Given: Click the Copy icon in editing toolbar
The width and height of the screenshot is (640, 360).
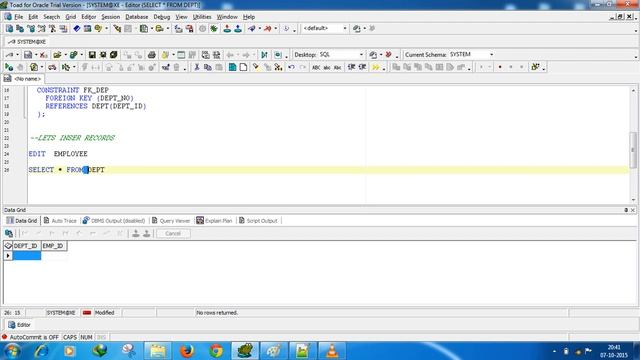Looking at the screenshot, I should tap(208, 67).
